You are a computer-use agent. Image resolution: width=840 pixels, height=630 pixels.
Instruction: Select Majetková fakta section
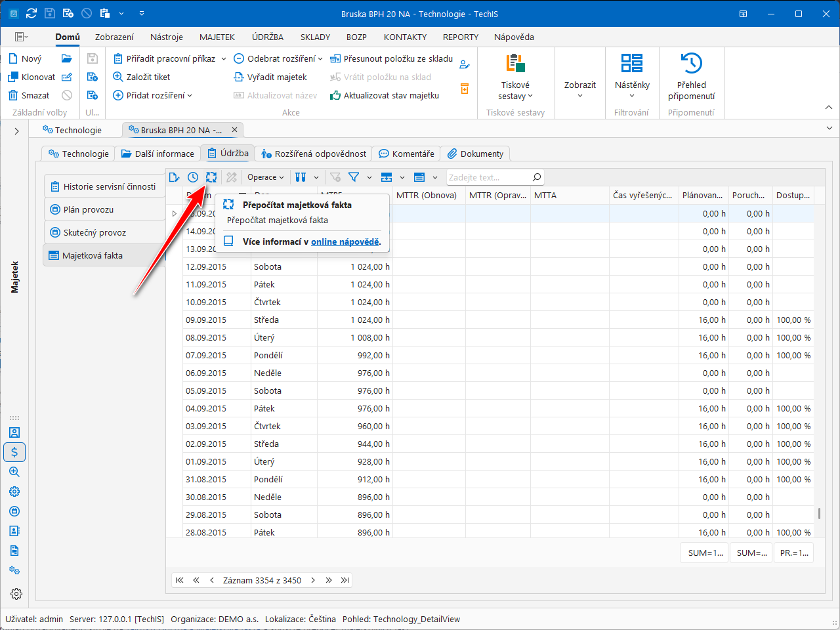104,255
